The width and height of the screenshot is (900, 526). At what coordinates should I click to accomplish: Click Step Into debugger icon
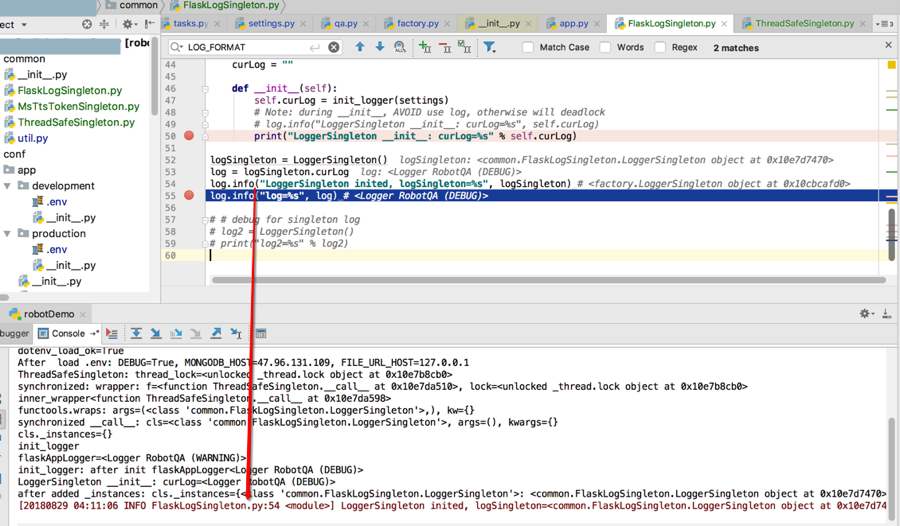(156, 334)
